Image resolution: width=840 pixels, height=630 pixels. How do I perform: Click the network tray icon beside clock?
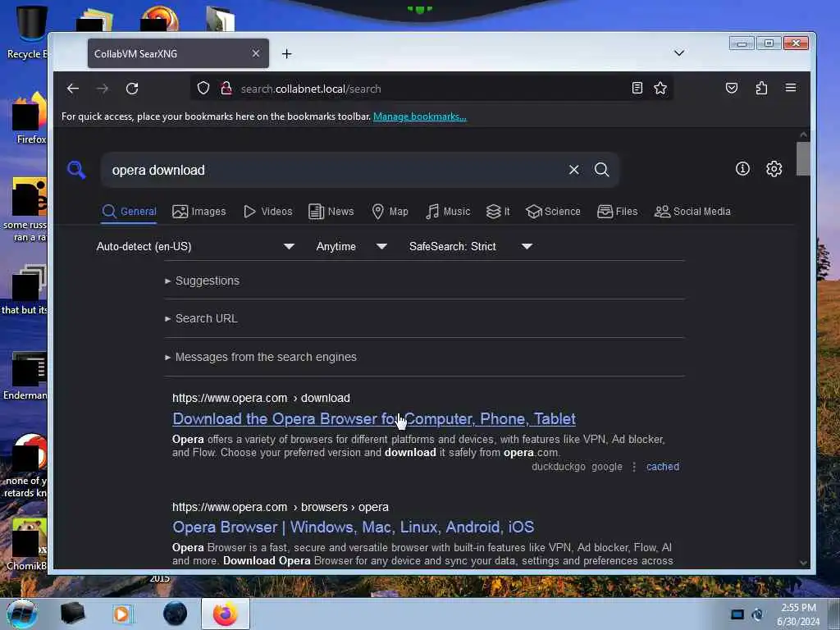click(757, 614)
